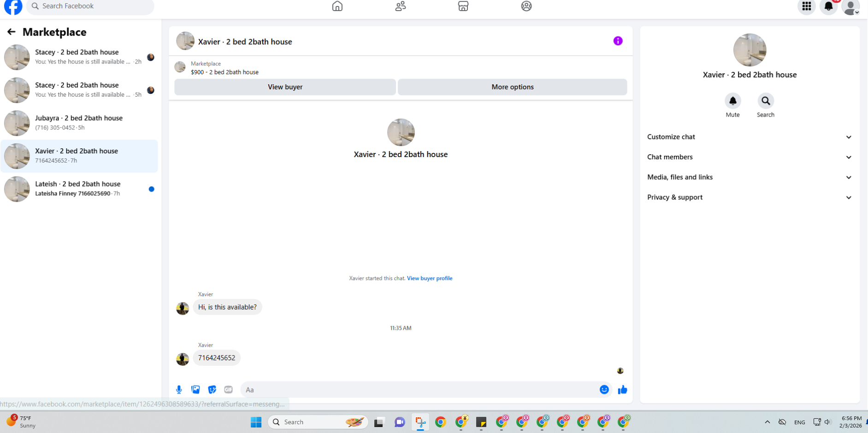
Task: Open the weather widget showing 75°F
Action: (21, 421)
